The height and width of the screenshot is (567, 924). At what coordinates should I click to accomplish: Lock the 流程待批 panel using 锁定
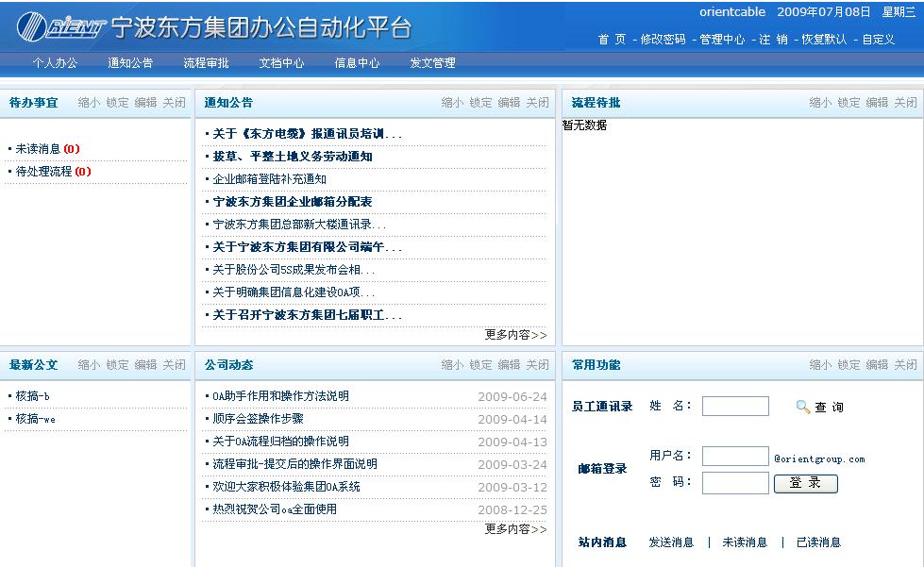pos(848,103)
